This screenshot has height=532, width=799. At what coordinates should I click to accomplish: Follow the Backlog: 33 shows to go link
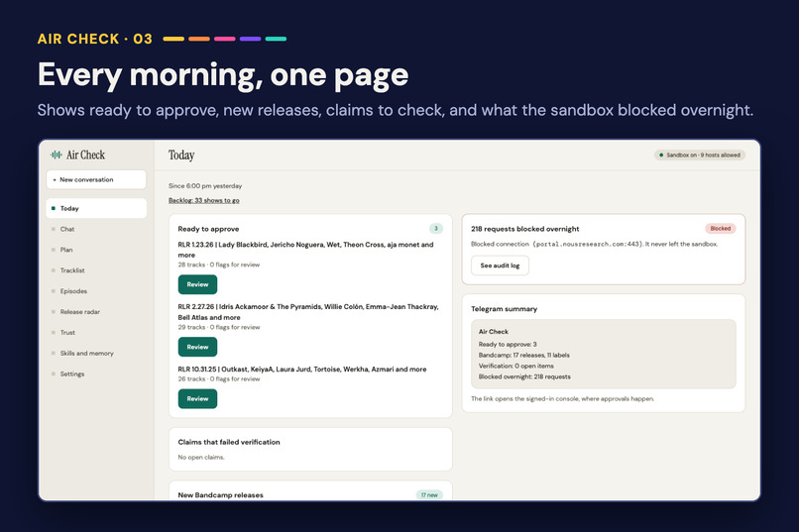point(204,200)
